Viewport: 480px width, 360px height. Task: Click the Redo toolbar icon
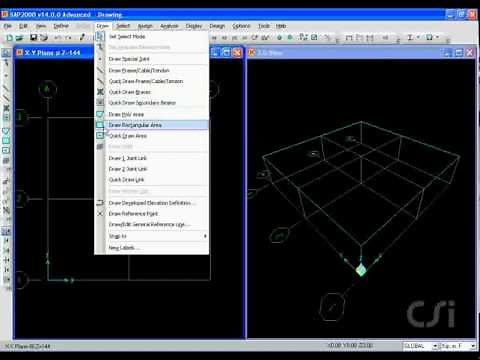pos(68,38)
